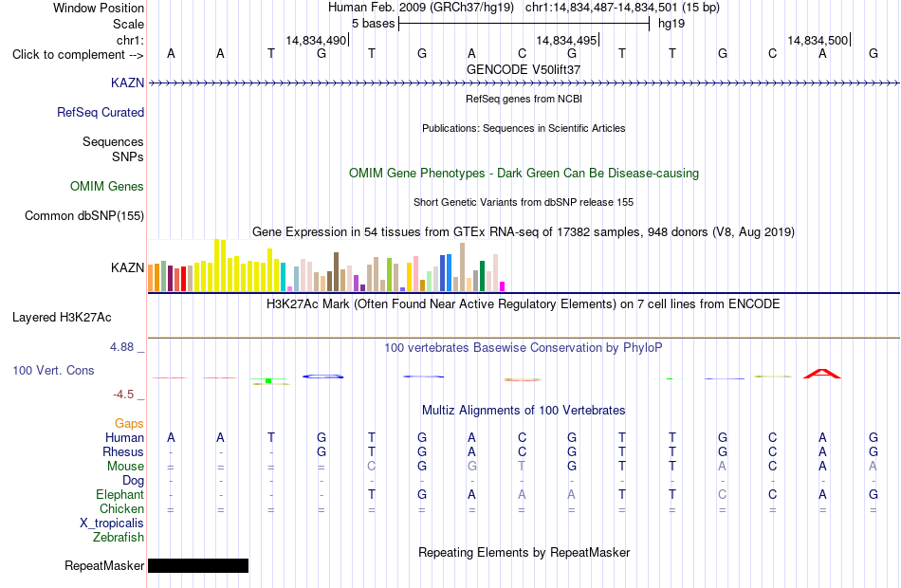Viewport: 901px width, 588px height.
Task: Click the tallest yellow GTEx expression bar
Action: pos(217,265)
